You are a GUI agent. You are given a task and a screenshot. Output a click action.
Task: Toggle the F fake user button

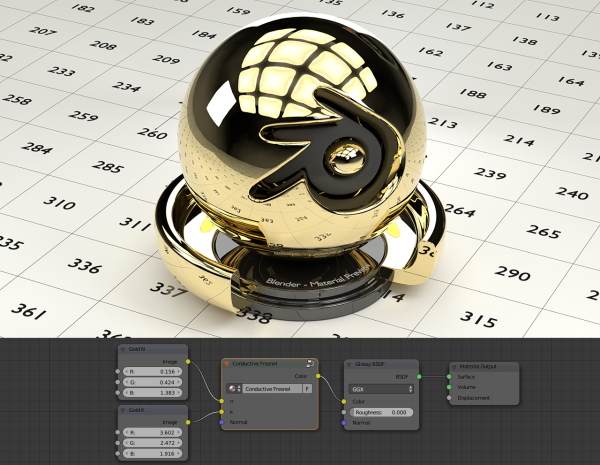tap(307, 389)
